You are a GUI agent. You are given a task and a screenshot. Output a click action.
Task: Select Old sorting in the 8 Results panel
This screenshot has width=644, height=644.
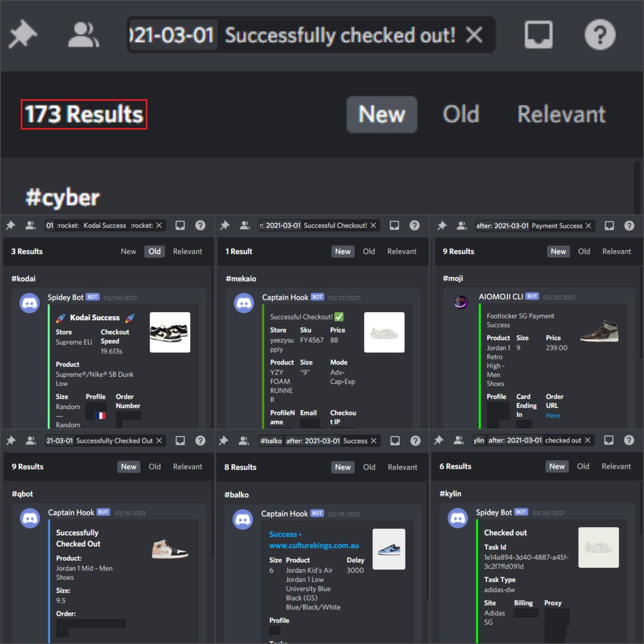click(x=369, y=467)
